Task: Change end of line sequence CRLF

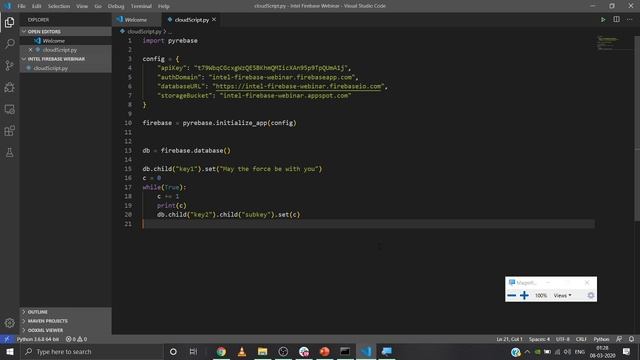Action: tap(581, 339)
